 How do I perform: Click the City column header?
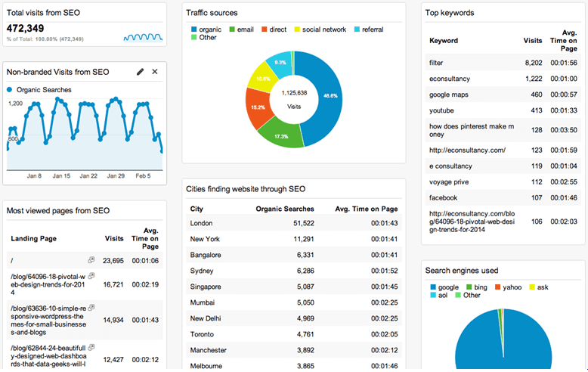[x=197, y=209]
